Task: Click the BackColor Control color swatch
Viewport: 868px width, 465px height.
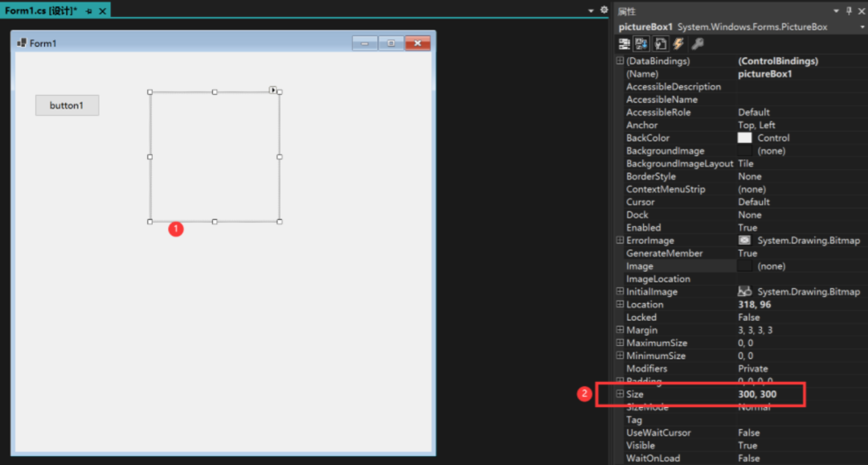Action: click(745, 138)
